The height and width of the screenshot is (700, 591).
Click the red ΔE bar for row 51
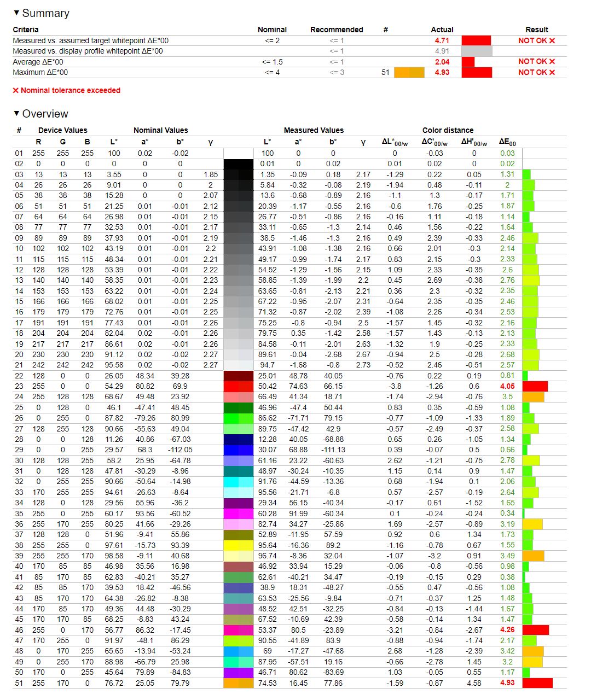coord(537,683)
